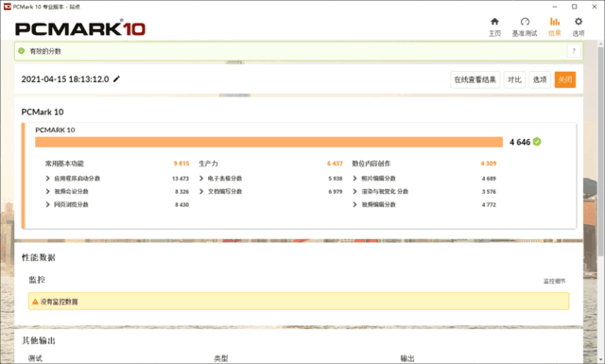Click the green check beside score 4 646
This screenshot has height=364, width=605.
537,142
